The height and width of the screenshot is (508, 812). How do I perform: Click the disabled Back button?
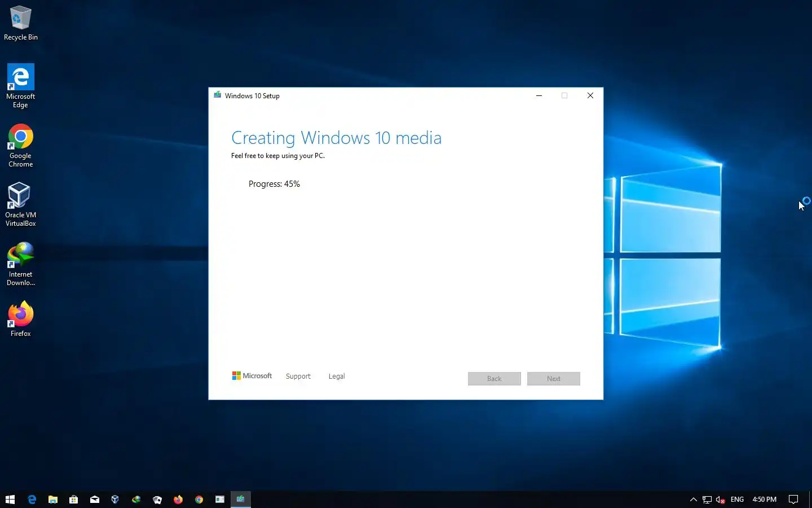click(x=495, y=379)
